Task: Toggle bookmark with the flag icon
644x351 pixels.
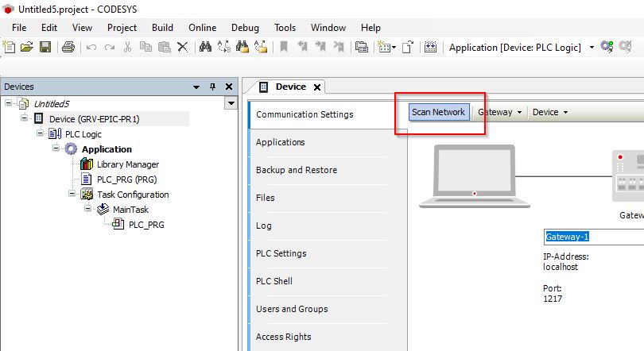Action: click(283, 47)
